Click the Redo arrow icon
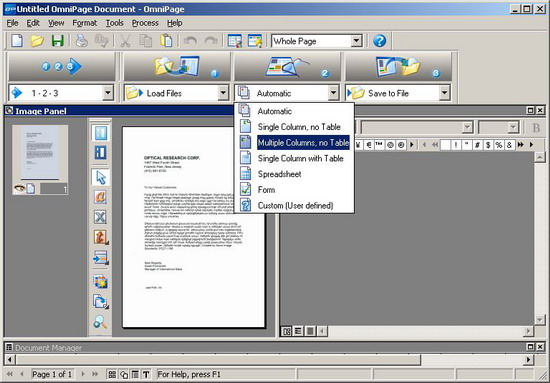 211,41
